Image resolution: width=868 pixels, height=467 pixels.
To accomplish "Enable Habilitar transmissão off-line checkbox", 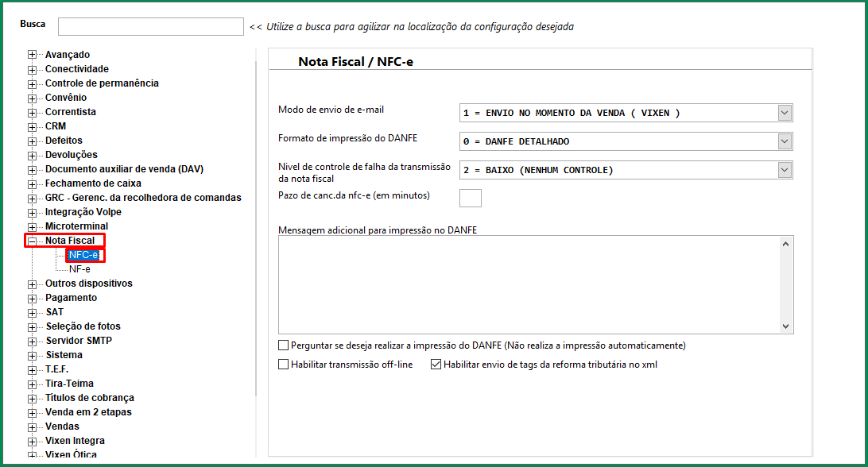I will coord(284,364).
